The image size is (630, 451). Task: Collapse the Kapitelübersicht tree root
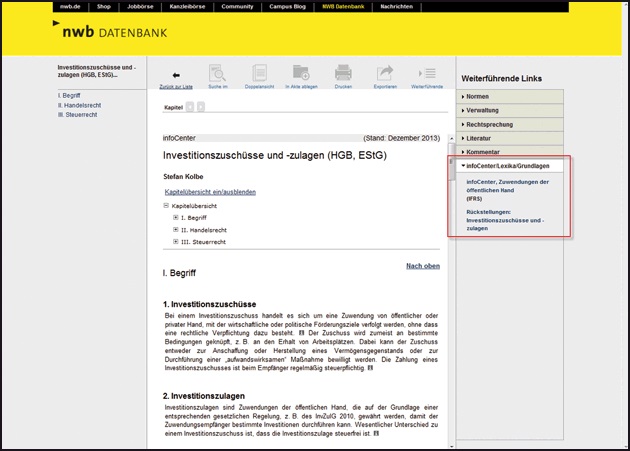point(167,205)
